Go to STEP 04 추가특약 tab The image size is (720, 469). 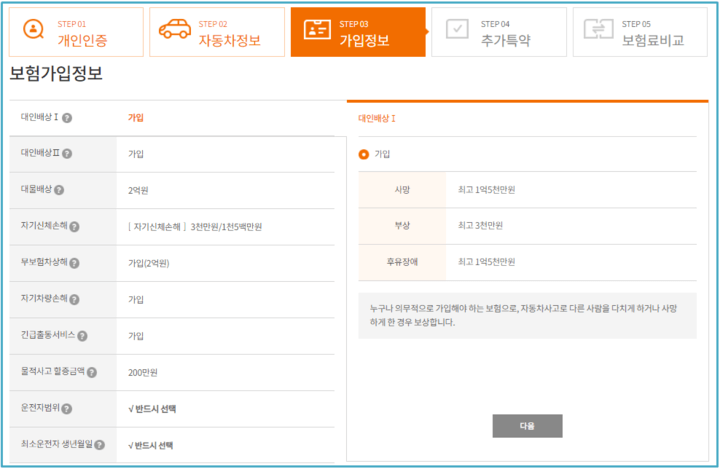pos(499,32)
